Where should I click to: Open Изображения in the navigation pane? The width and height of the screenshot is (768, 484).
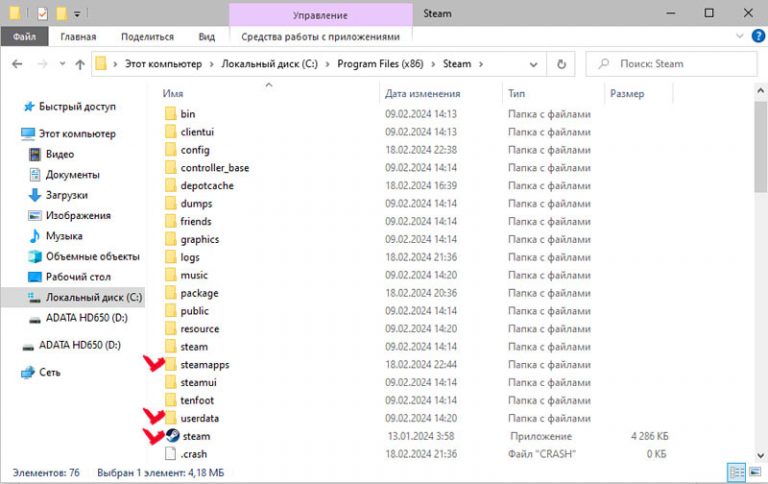pos(78,216)
